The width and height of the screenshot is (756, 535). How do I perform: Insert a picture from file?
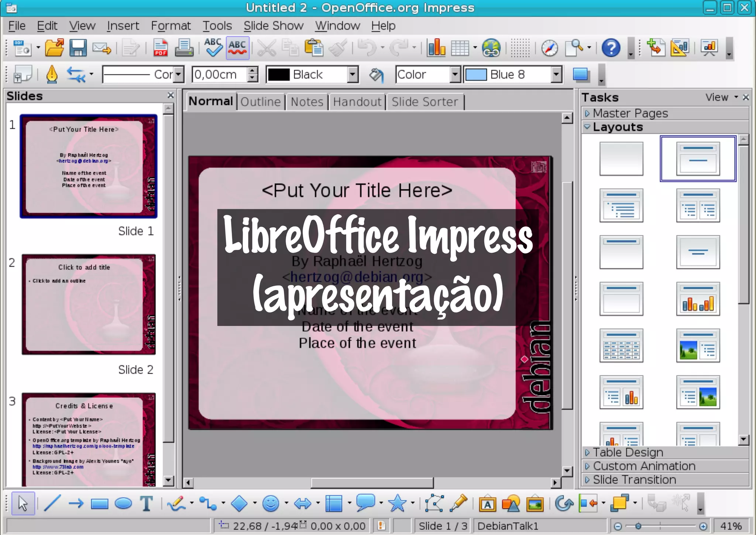pos(535,504)
